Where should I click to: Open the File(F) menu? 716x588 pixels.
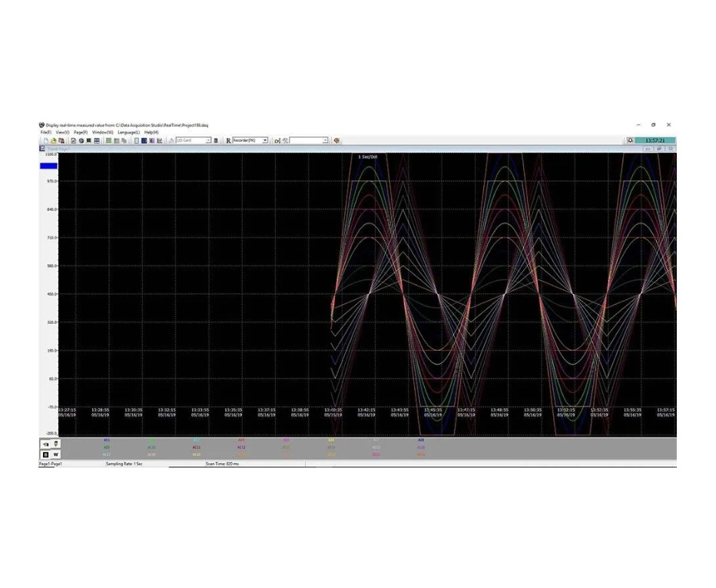pyautogui.click(x=45, y=132)
